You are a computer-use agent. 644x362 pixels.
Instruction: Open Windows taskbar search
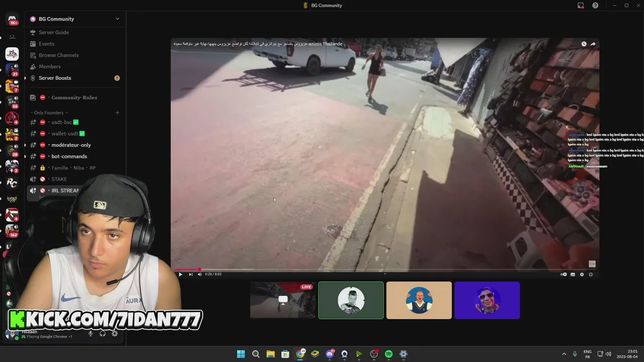coord(256,354)
